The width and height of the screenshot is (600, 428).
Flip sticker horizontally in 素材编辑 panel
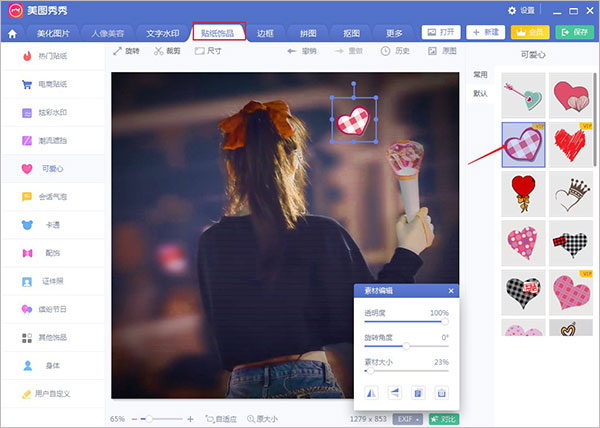coord(372,393)
